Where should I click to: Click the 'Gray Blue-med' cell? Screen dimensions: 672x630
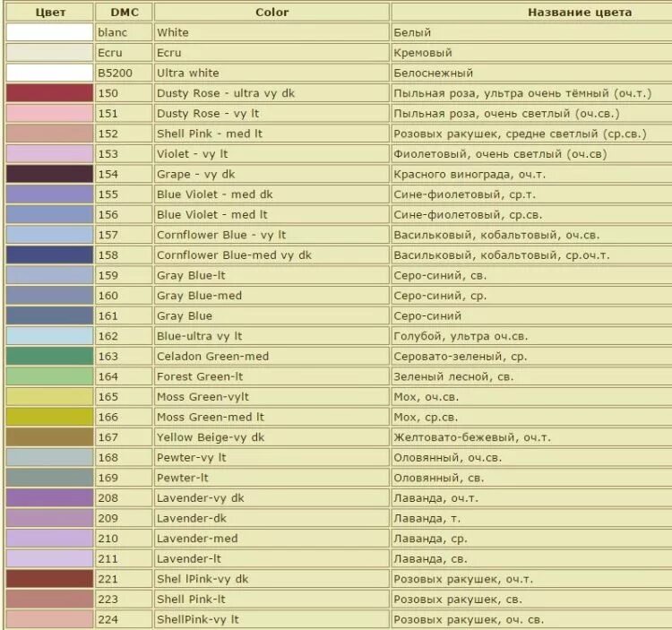click(x=271, y=296)
